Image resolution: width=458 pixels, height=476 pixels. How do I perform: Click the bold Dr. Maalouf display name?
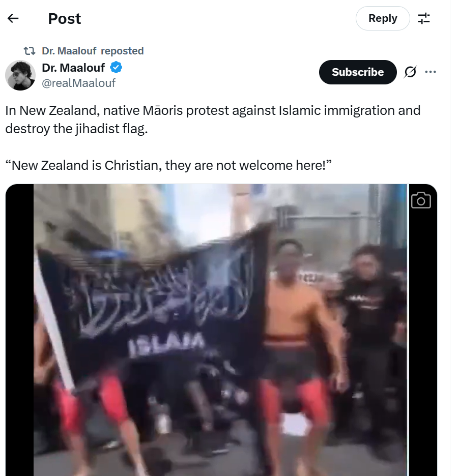[73, 68]
